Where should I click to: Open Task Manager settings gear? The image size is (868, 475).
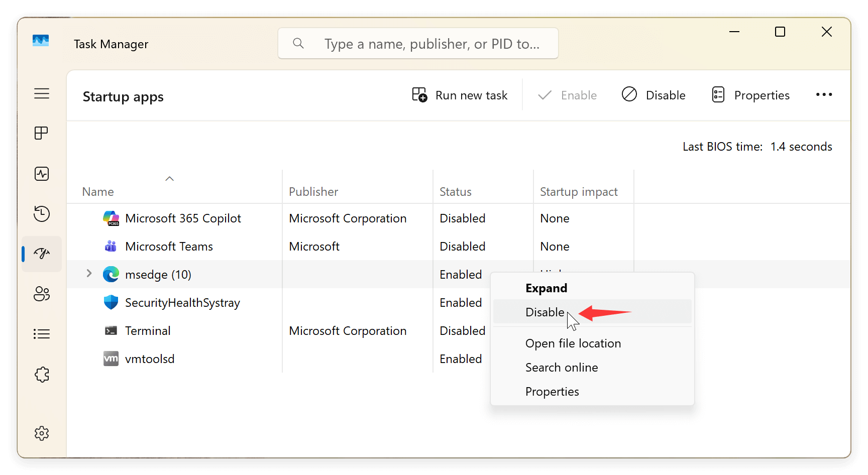click(41, 433)
